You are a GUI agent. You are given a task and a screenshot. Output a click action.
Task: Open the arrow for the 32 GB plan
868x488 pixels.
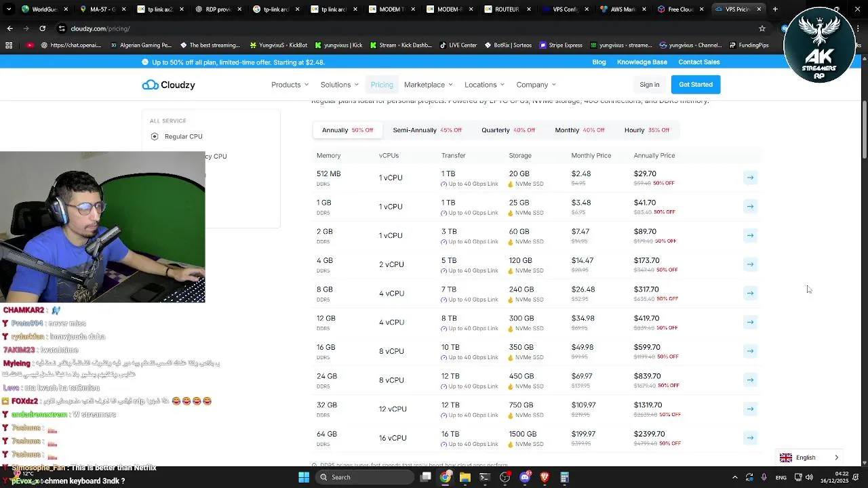[750, 409]
